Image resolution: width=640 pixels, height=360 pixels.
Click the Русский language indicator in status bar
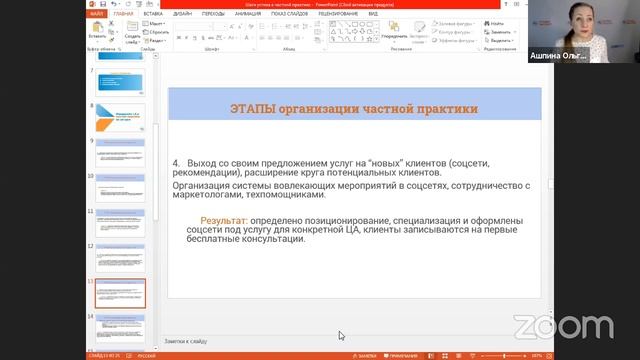point(146,356)
